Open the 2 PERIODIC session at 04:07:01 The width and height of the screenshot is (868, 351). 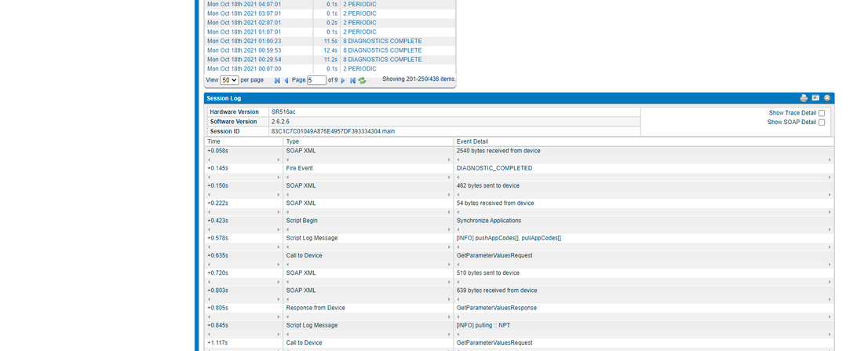coord(359,4)
